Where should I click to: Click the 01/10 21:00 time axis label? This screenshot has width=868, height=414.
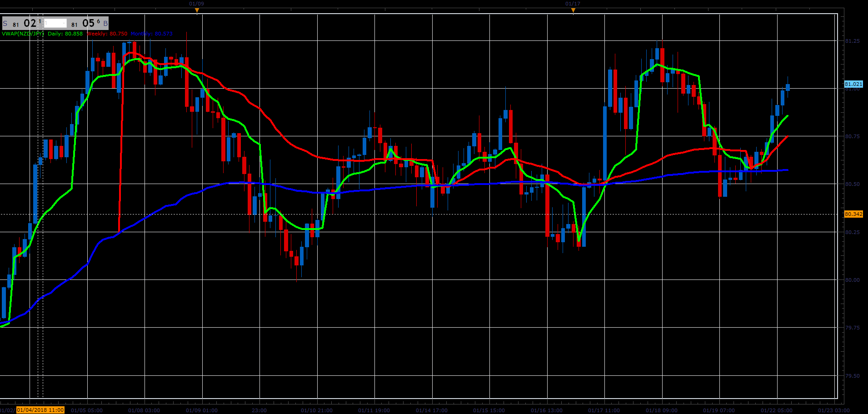(317, 410)
